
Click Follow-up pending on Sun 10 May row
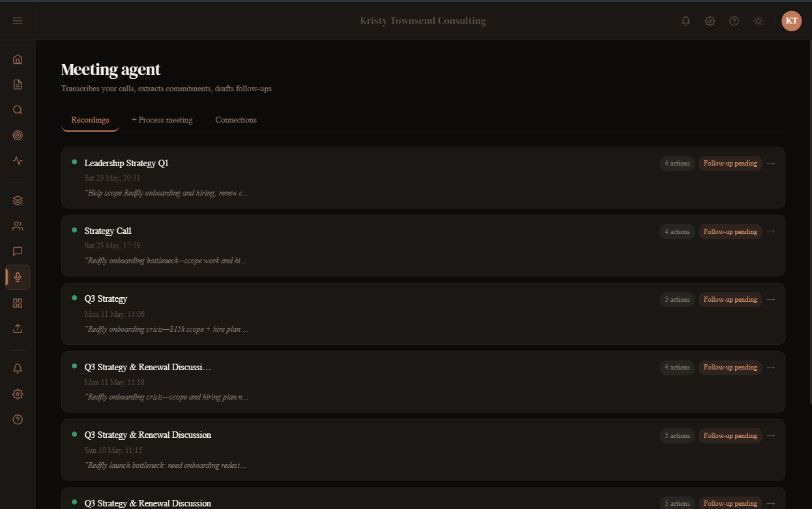pos(731,436)
